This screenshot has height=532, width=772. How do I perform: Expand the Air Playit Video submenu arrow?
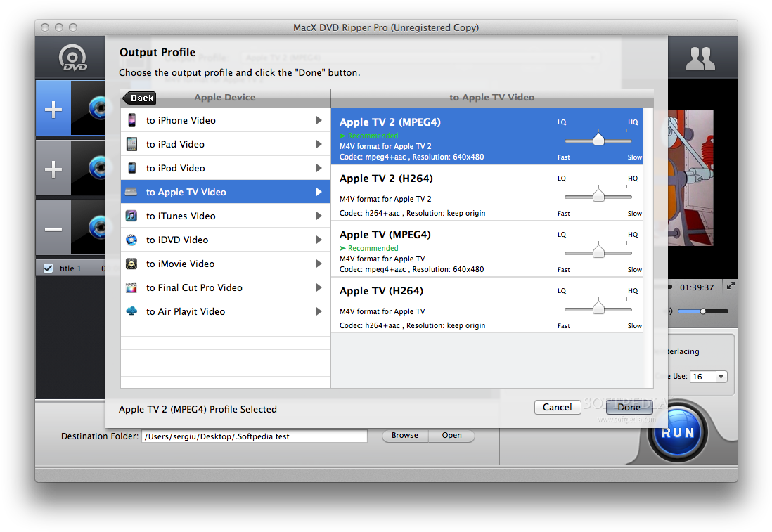[x=319, y=311]
